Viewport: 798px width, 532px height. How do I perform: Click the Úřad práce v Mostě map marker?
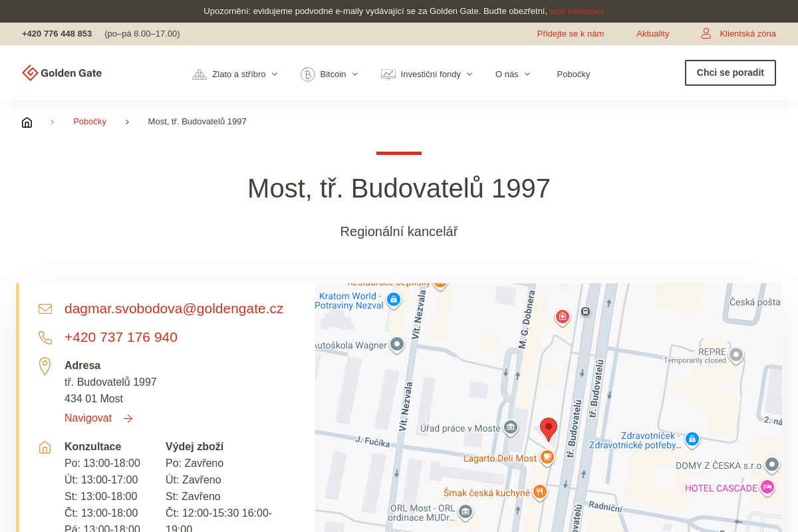pyautogui.click(x=510, y=428)
